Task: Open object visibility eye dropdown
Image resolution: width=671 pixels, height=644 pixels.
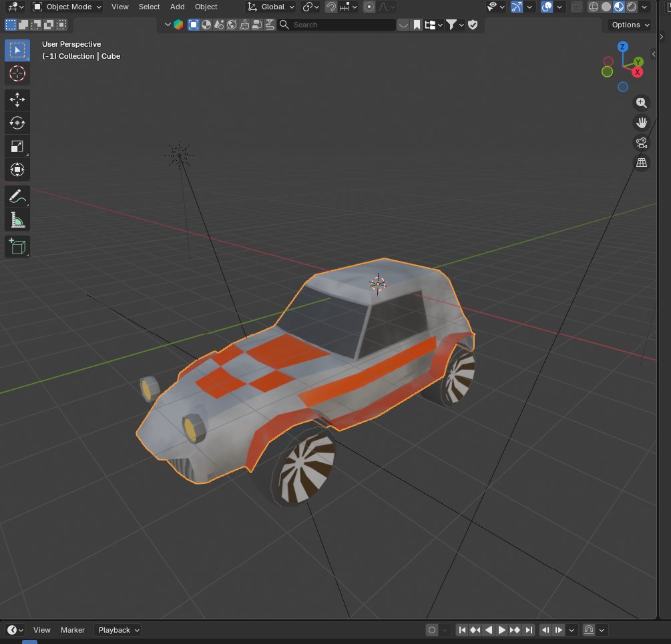Action: click(x=496, y=7)
